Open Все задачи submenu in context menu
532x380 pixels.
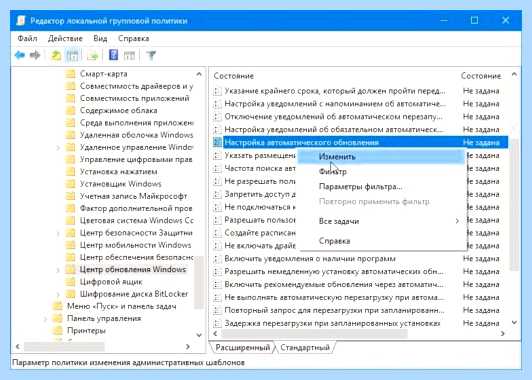(x=381, y=221)
